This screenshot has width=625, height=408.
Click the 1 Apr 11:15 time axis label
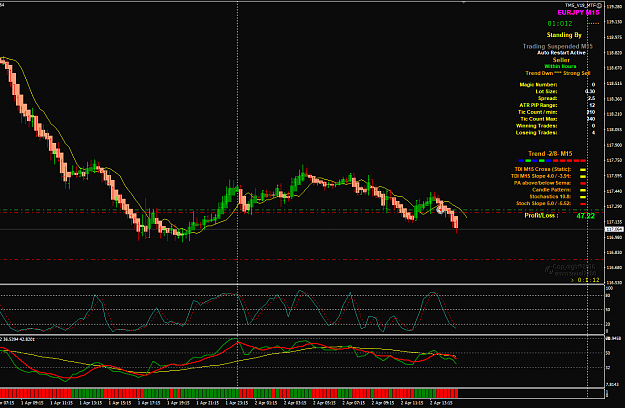(61, 403)
